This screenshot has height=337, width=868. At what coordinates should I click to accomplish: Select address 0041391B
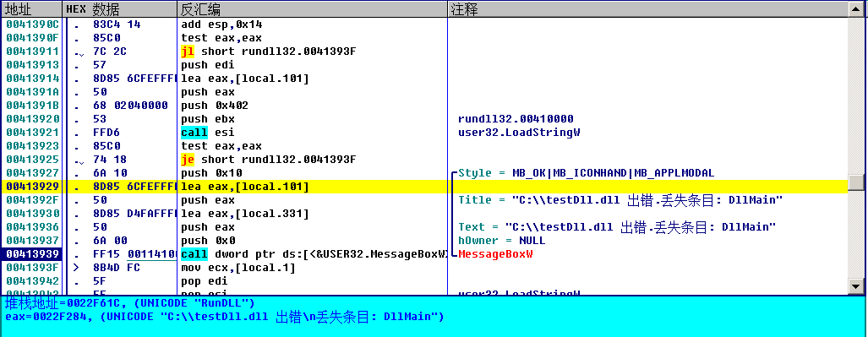pyautogui.click(x=32, y=106)
